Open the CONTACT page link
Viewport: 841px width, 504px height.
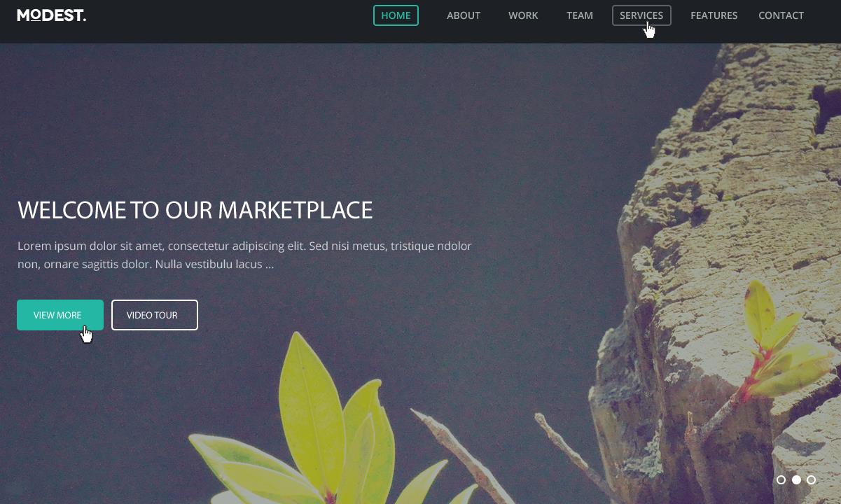781,15
